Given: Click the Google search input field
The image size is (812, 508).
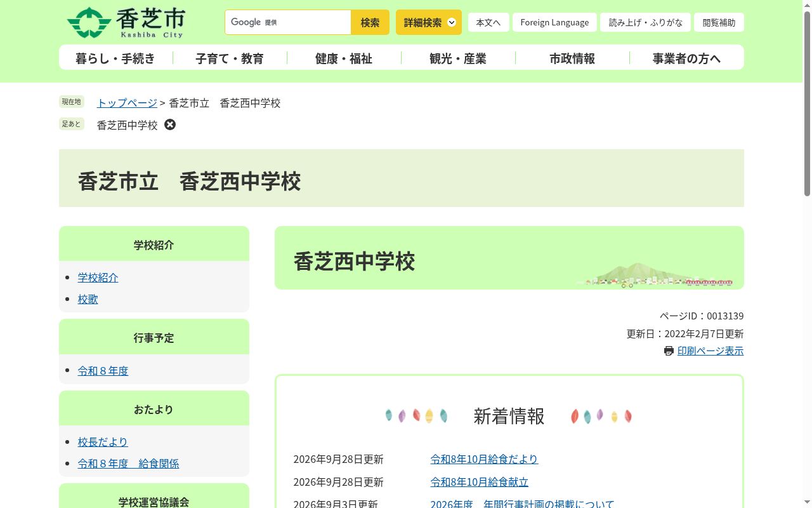Looking at the screenshot, I should tap(288, 22).
